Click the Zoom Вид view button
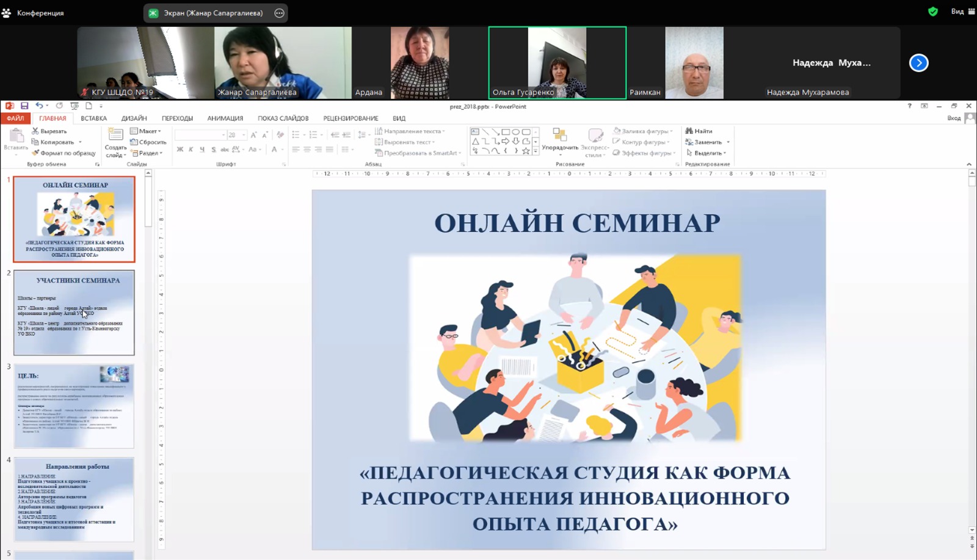The image size is (977, 560). point(963,12)
